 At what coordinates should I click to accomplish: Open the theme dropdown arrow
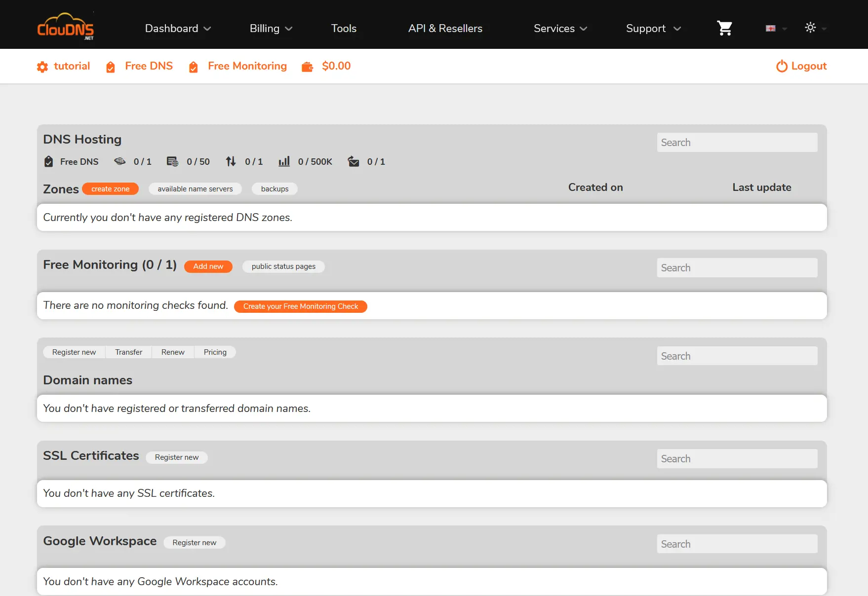(x=824, y=29)
